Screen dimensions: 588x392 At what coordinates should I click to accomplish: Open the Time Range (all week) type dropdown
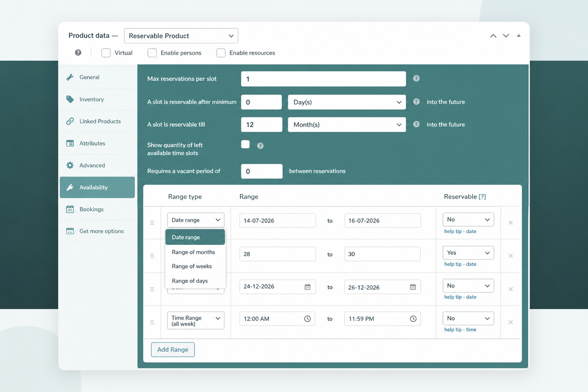(196, 320)
